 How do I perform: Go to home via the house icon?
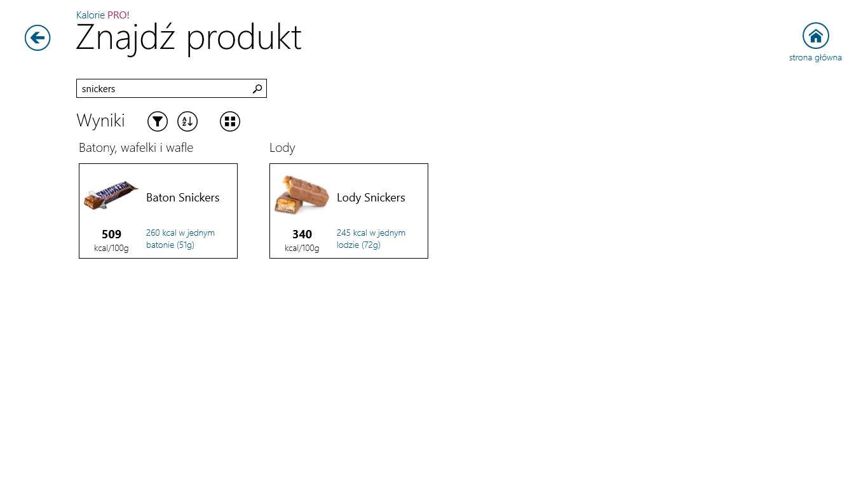click(x=815, y=36)
